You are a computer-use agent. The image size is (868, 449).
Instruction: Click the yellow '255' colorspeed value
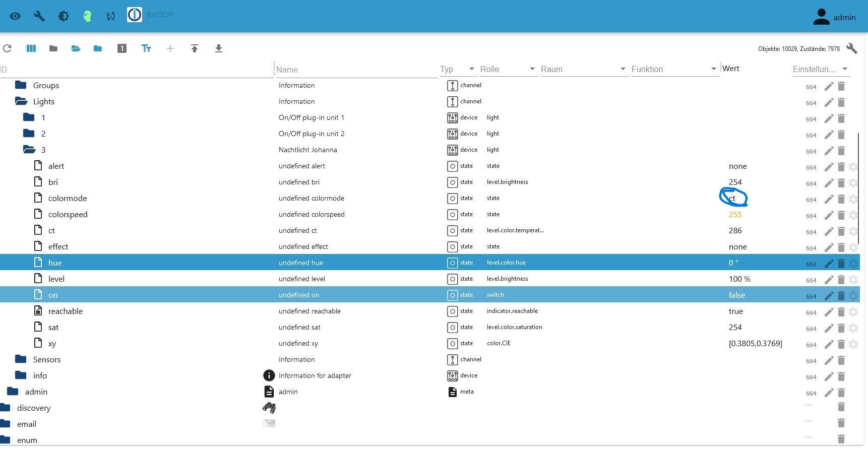point(735,214)
